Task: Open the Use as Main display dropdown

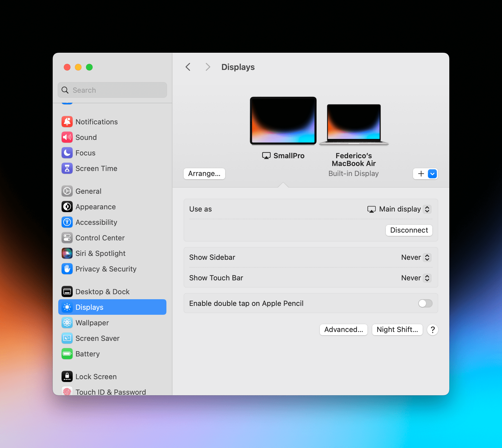Action: [399, 209]
